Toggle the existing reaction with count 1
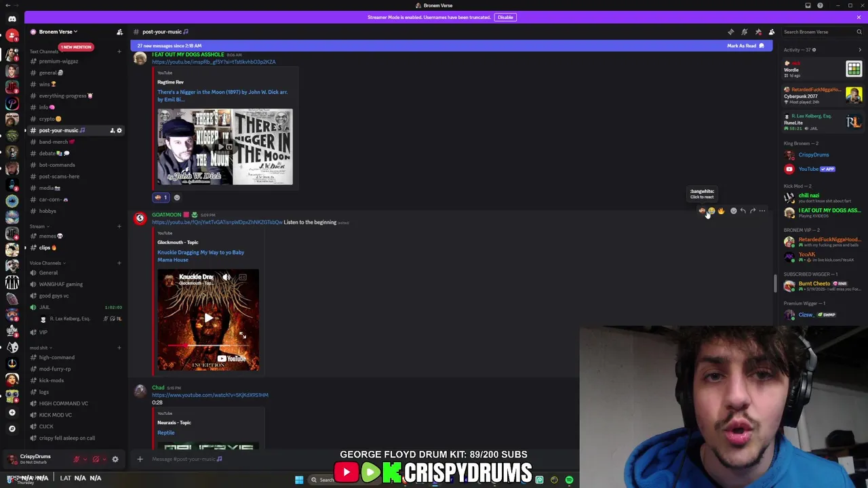This screenshot has height=488, width=868. (161, 198)
